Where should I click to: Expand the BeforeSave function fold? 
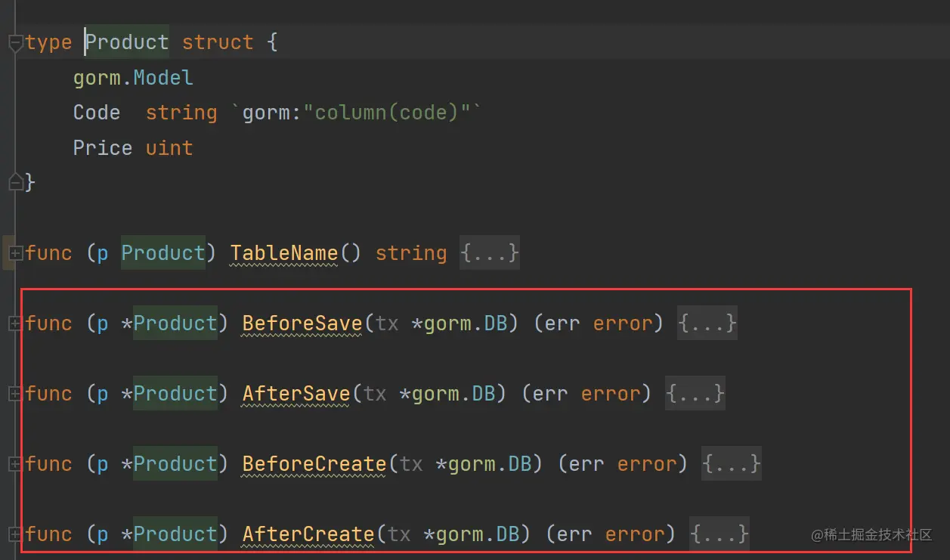click(x=14, y=323)
